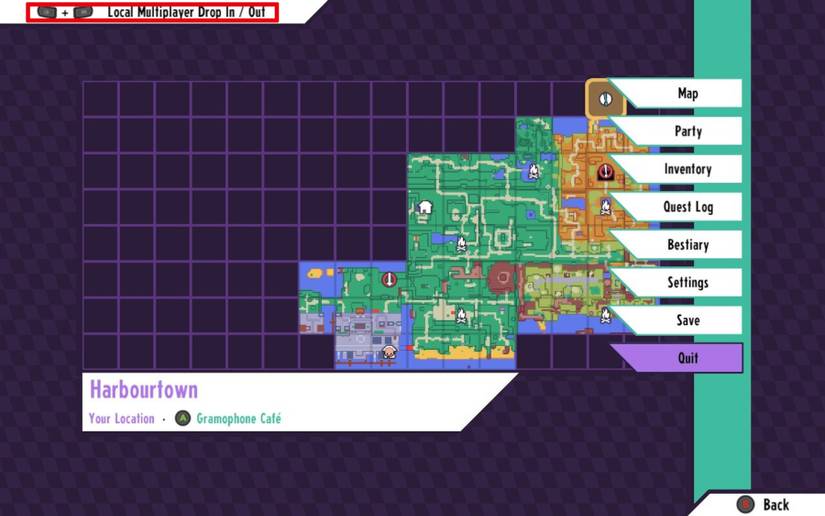Select the white house icon on map
Viewport: 825px width, 516px height.
pyautogui.click(x=424, y=208)
